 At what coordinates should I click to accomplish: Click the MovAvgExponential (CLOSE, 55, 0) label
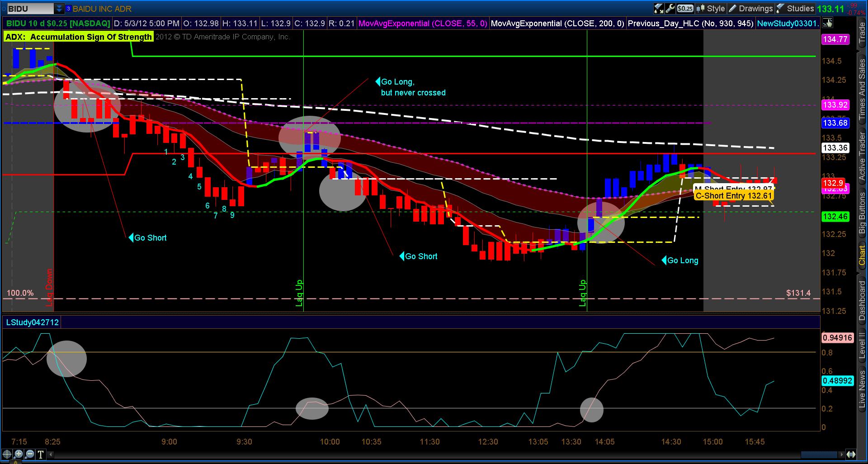click(x=423, y=23)
